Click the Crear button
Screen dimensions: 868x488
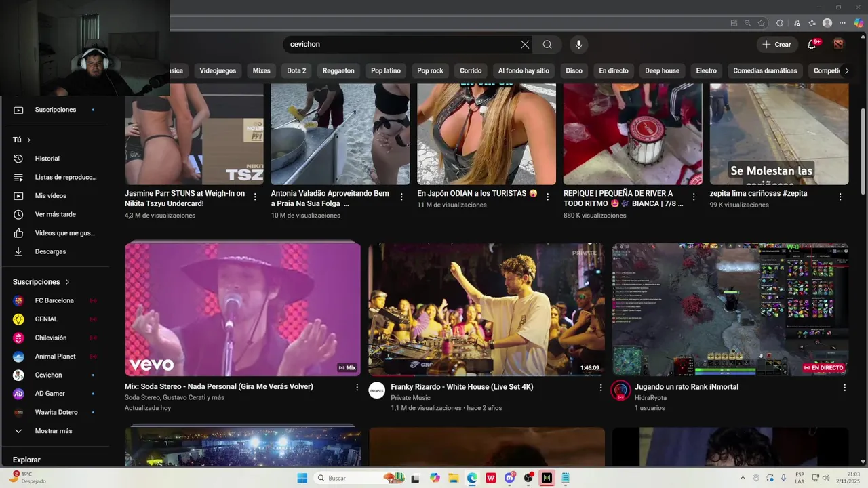(777, 45)
